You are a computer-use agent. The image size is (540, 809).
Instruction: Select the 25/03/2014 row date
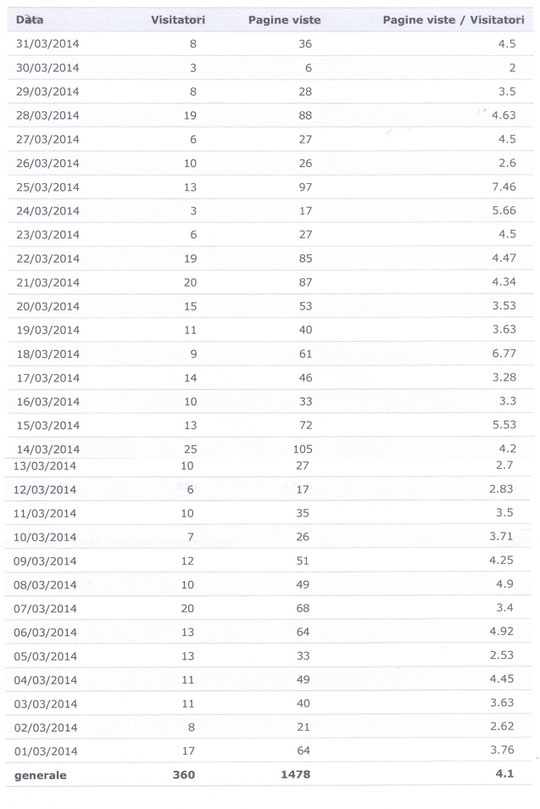47,187
